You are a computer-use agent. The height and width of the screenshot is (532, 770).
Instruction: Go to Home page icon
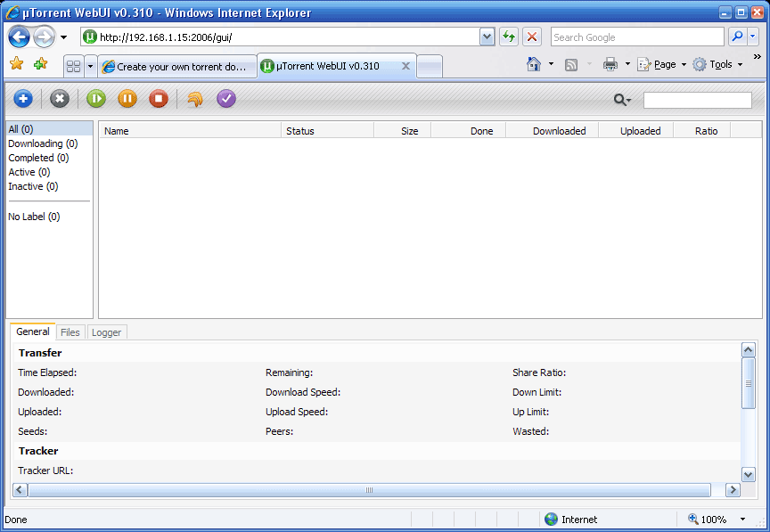coord(534,64)
